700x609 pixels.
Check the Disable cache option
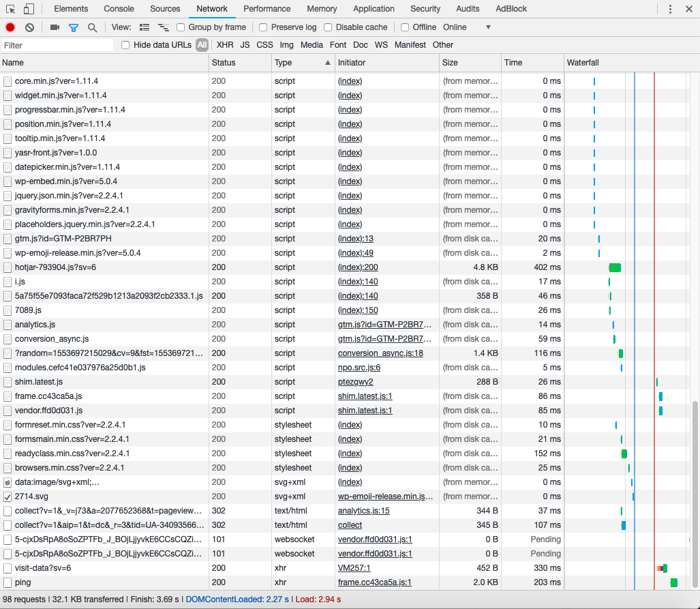coord(328,27)
